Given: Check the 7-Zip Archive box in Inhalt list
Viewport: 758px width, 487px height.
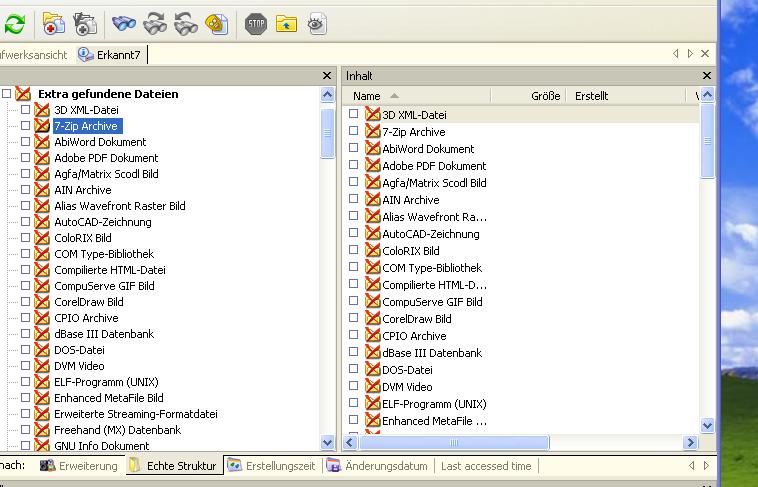Looking at the screenshot, I should [353, 131].
